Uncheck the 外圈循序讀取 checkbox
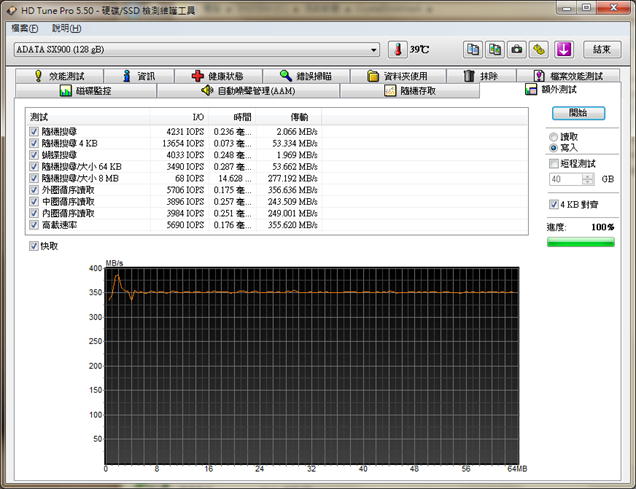 coord(34,190)
